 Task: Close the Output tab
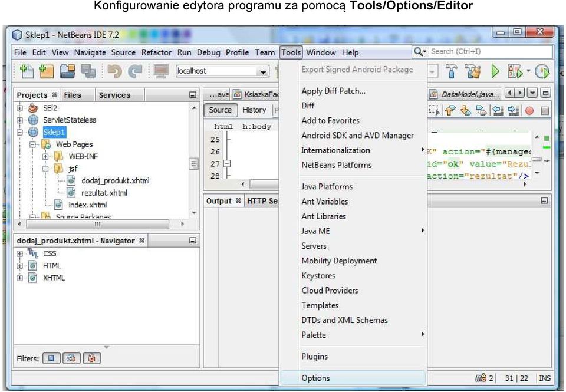pos(238,200)
